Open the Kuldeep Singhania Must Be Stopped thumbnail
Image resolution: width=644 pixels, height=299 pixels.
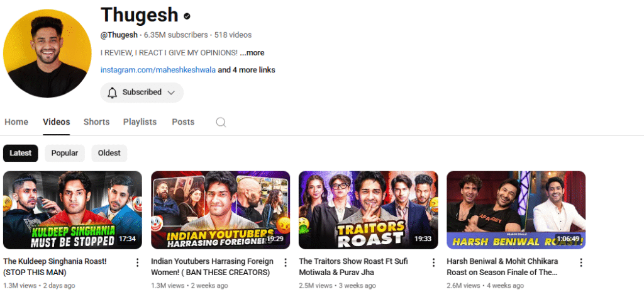pos(73,210)
